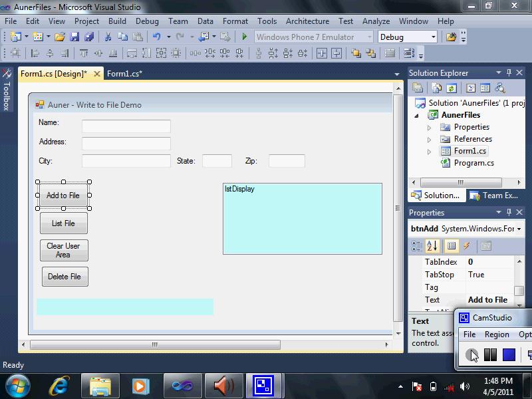The height and width of the screenshot is (399, 532).
Task: Click the Undo toolbar icon
Action: coord(156,37)
